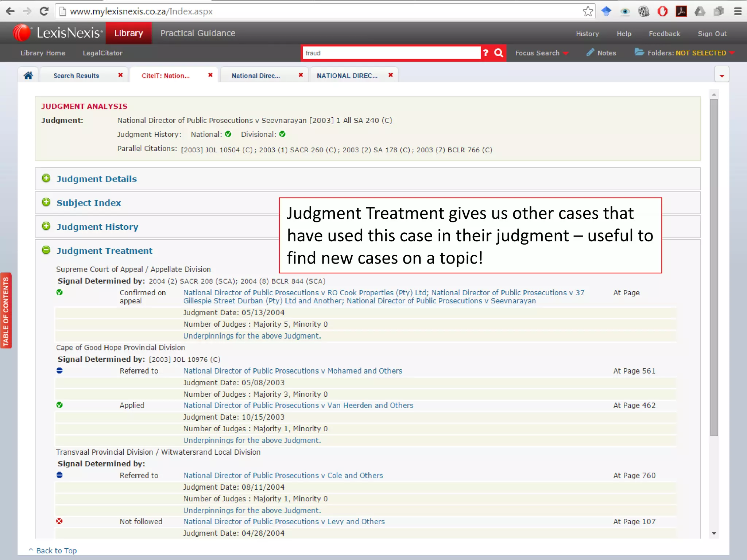The image size is (747, 560).
Task: Click the Google Drive extension icon
Action: coord(700,11)
